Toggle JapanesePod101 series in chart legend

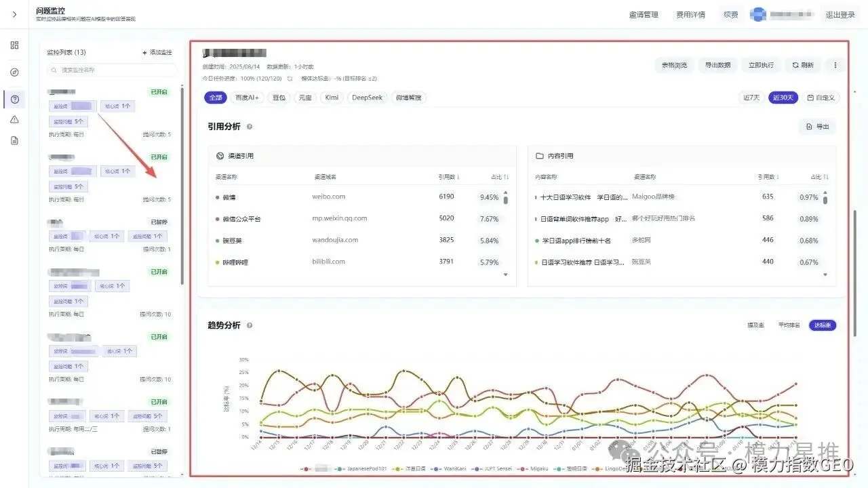click(359, 468)
